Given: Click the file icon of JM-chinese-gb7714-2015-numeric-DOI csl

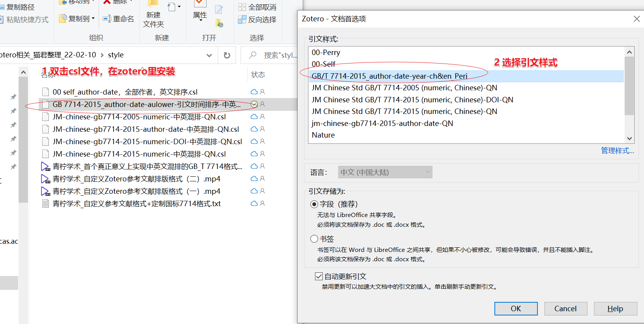Looking at the screenshot, I should (45, 141).
